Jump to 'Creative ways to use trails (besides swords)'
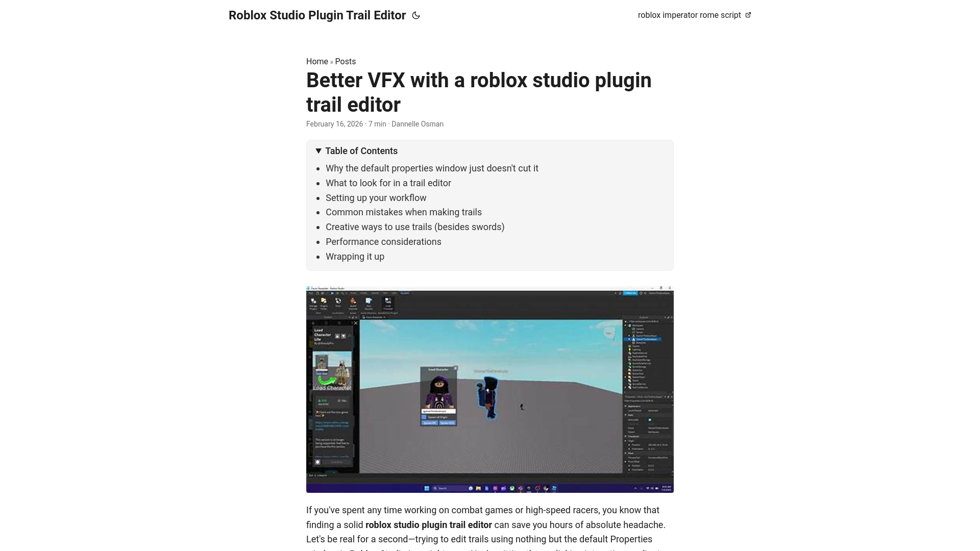The height and width of the screenshot is (551, 980). (415, 227)
